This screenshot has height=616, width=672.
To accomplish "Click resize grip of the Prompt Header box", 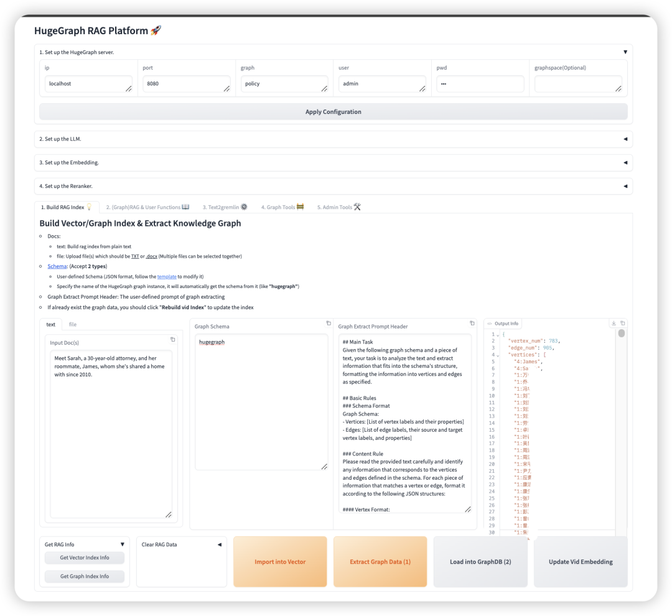I will [x=468, y=509].
